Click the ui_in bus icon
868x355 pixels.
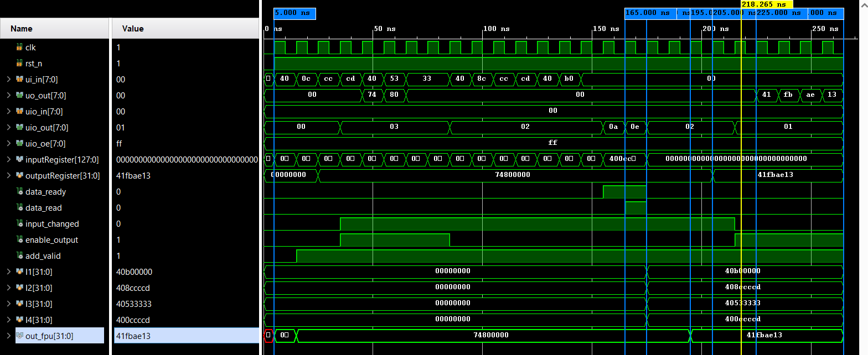point(19,80)
